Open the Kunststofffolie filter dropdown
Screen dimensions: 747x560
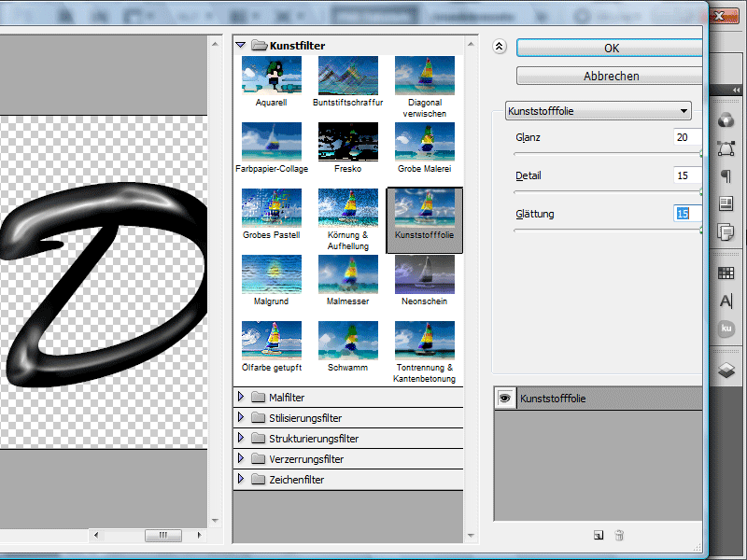coord(598,111)
